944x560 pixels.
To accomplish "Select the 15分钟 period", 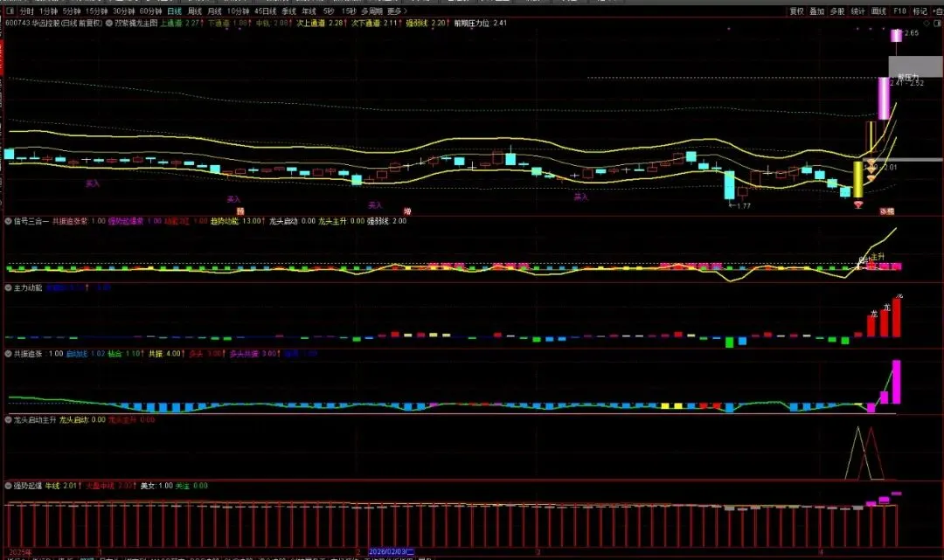I will (96, 11).
